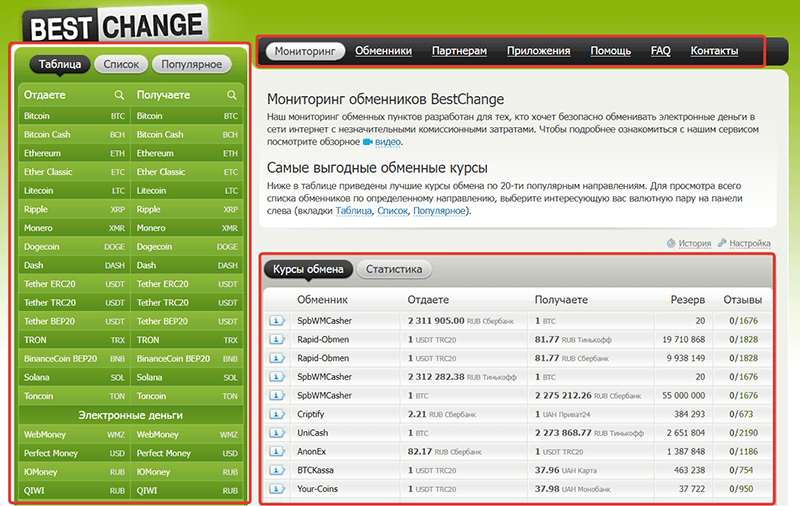Select BinanceCoin BEP20 in the Получаете column
This screenshot has height=506, width=800.
(187, 359)
